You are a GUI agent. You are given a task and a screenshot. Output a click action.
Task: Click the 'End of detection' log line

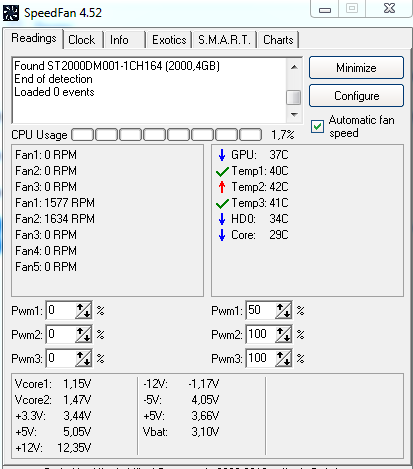pyautogui.click(x=53, y=79)
